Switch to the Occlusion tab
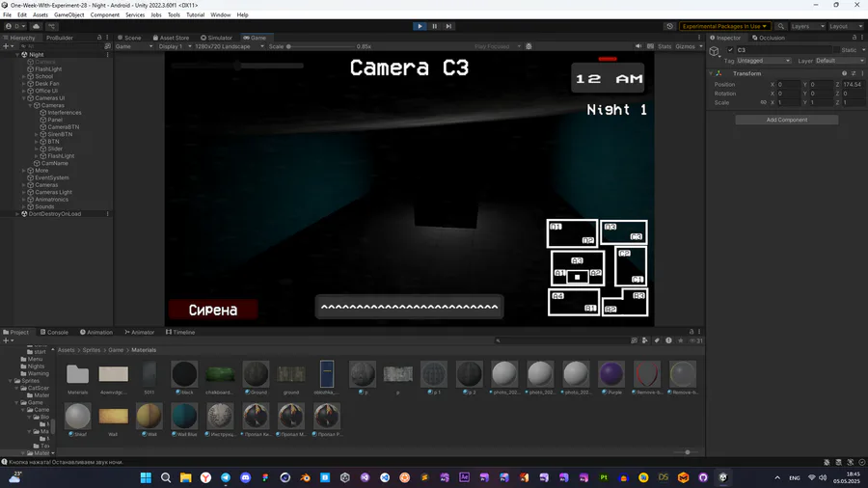 coord(769,38)
